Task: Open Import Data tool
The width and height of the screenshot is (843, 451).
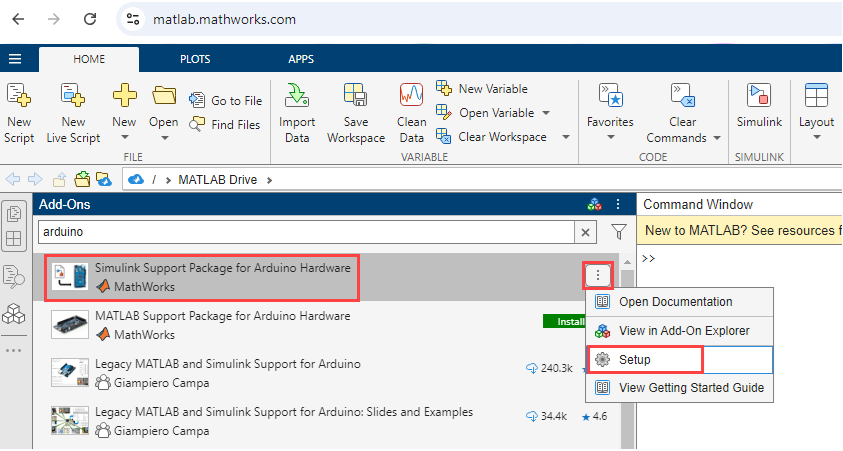Action: pos(296,98)
